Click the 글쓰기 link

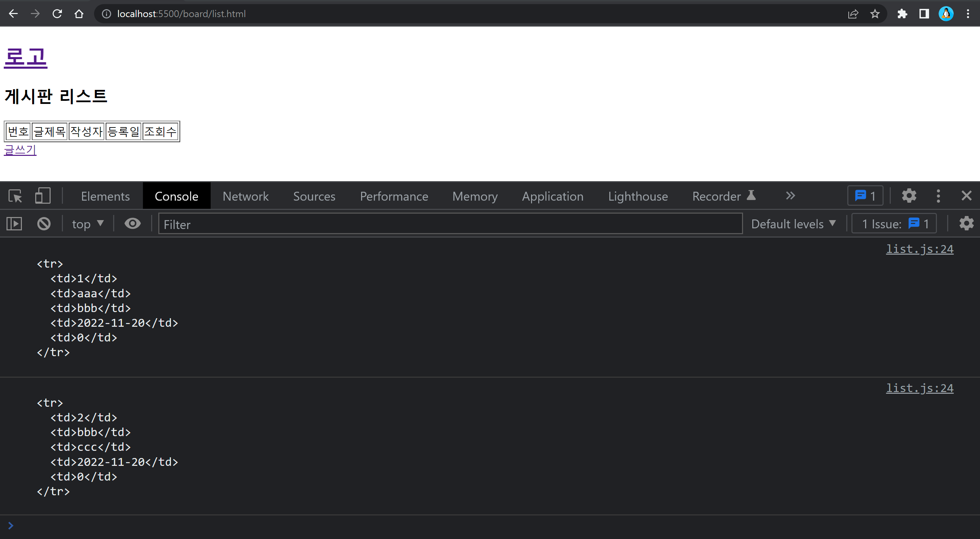pyautogui.click(x=20, y=150)
